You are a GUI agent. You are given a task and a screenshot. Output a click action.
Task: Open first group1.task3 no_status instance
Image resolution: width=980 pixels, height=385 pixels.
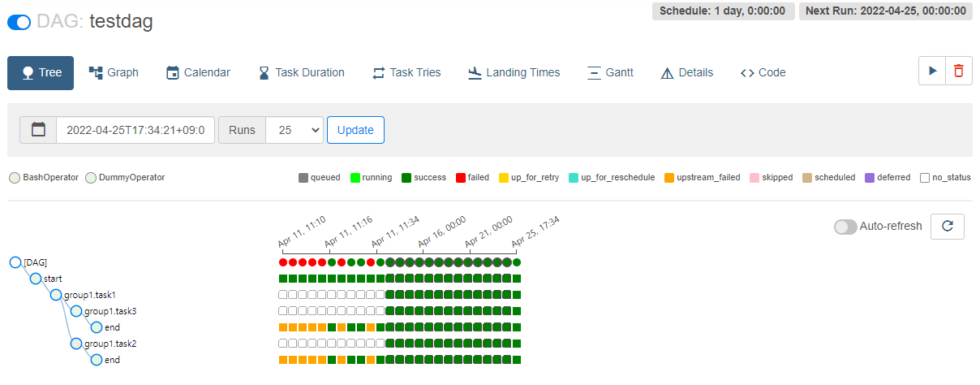tap(283, 311)
